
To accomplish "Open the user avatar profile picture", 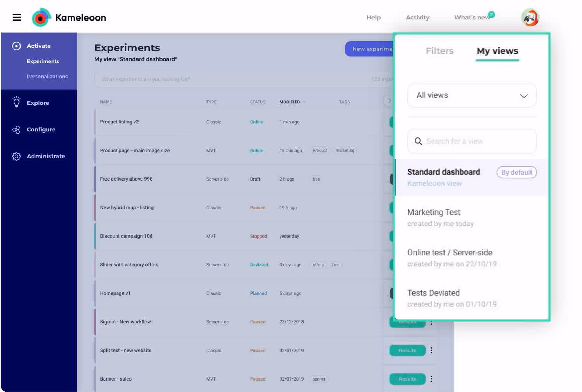I will tap(529, 16).
